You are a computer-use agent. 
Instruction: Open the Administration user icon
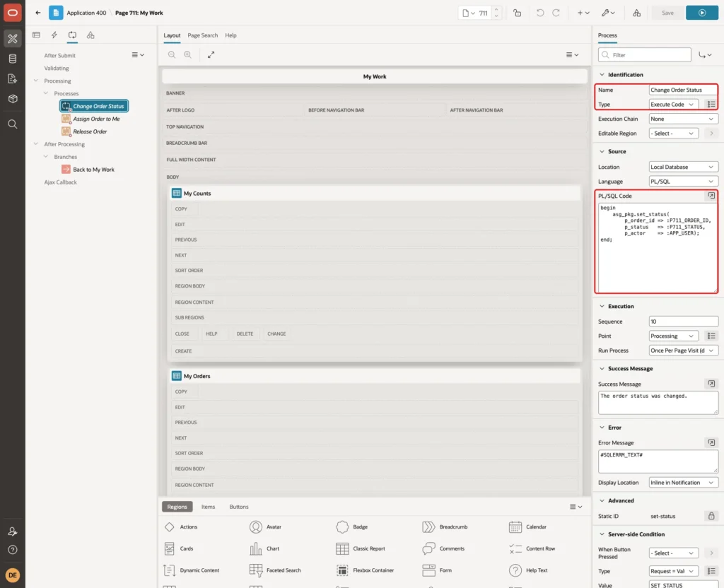click(13, 531)
